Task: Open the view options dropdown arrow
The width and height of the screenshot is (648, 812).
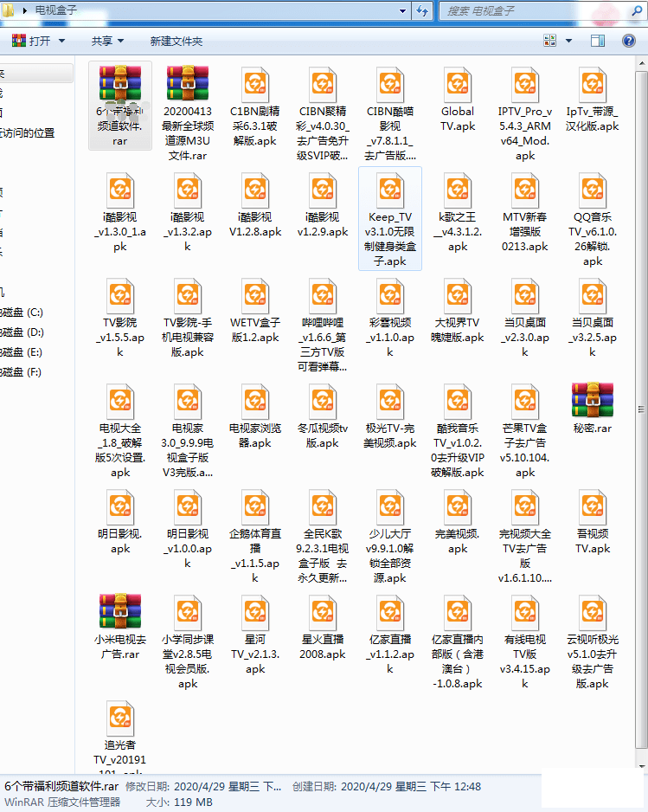Action: [x=568, y=41]
